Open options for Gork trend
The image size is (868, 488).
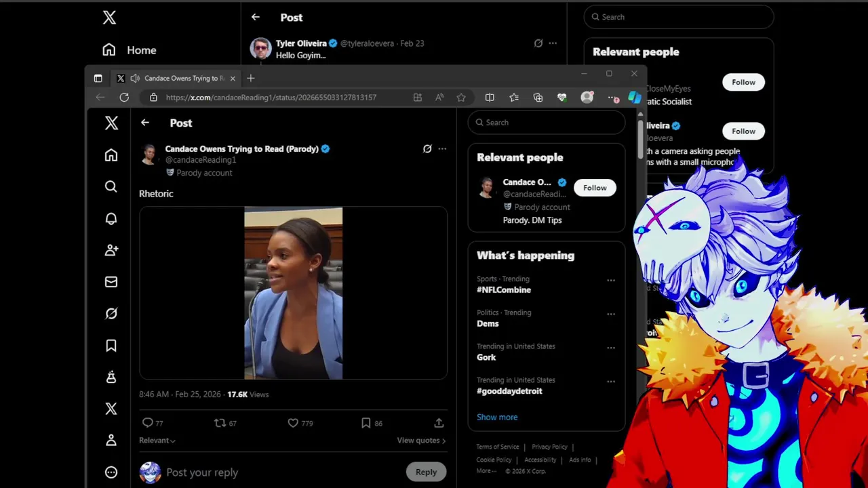pos(611,348)
